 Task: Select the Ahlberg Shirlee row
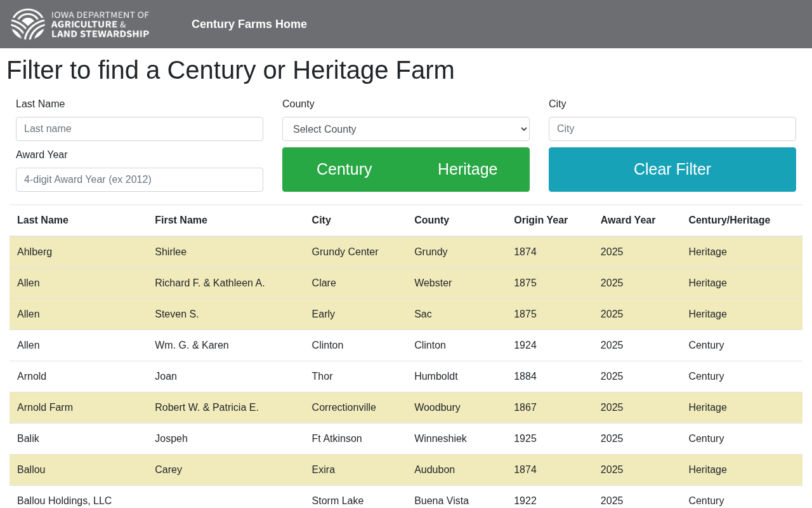tap(406, 252)
